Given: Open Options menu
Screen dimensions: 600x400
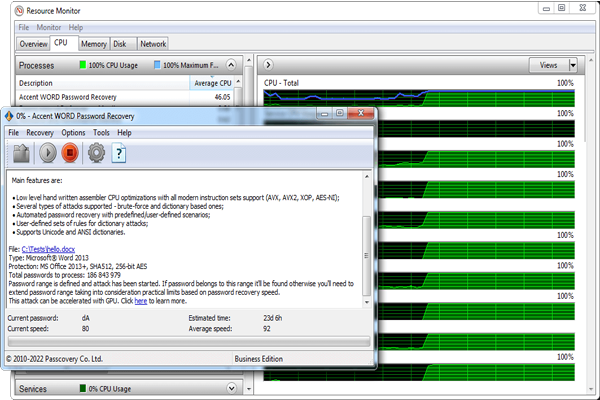Looking at the screenshot, I should (73, 133).
